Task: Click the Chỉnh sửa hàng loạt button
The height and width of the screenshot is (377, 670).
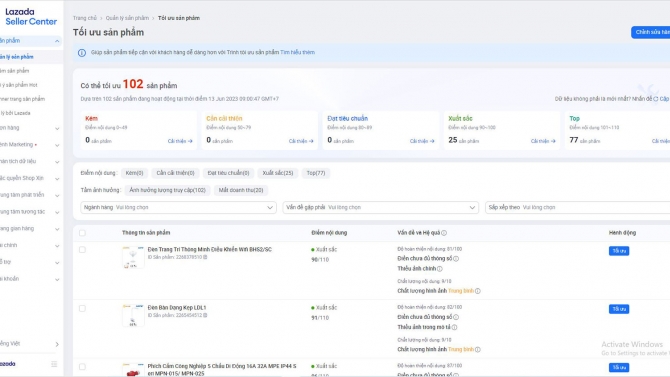Action: [x=651, y=32]
